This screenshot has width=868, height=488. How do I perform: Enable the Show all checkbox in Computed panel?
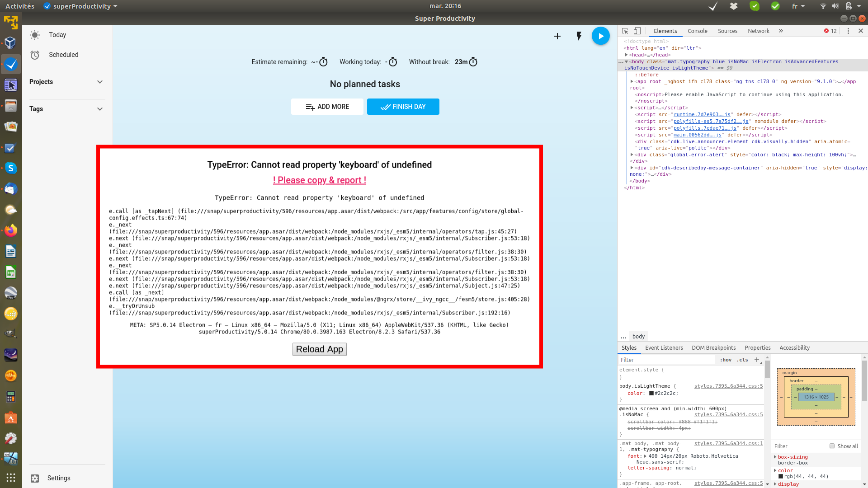832,446
